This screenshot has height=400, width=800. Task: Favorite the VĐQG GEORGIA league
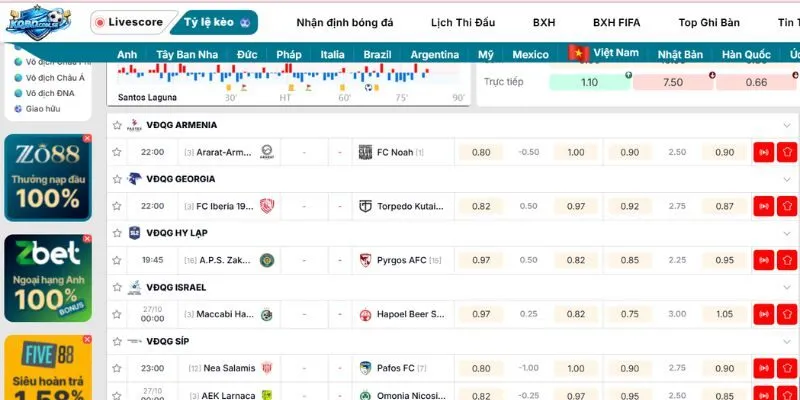[117, 179]
